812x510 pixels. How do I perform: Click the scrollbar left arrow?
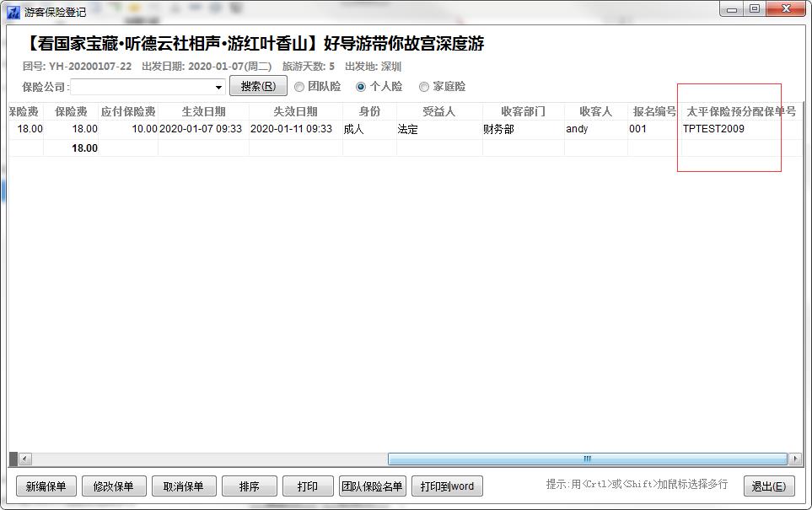[25, 459]
